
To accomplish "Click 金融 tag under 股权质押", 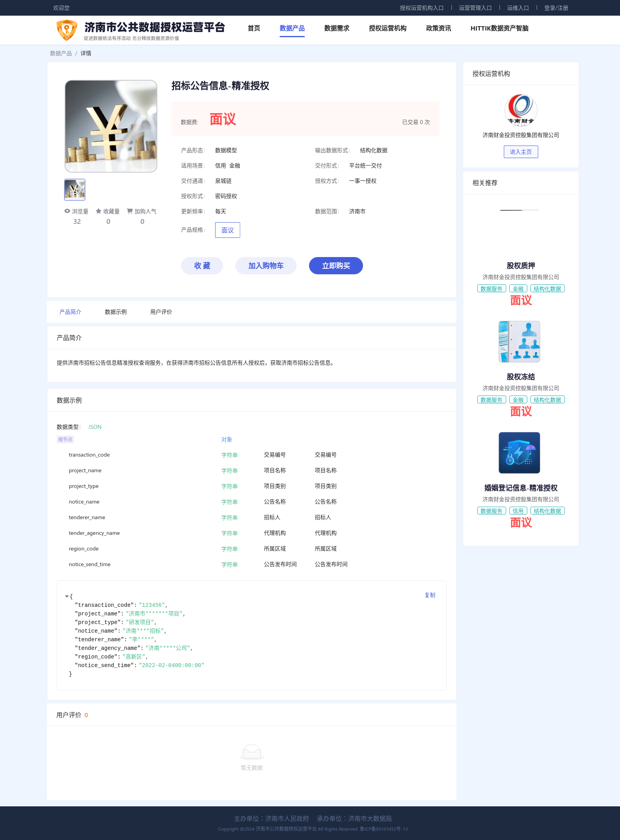I will (518, 289).
